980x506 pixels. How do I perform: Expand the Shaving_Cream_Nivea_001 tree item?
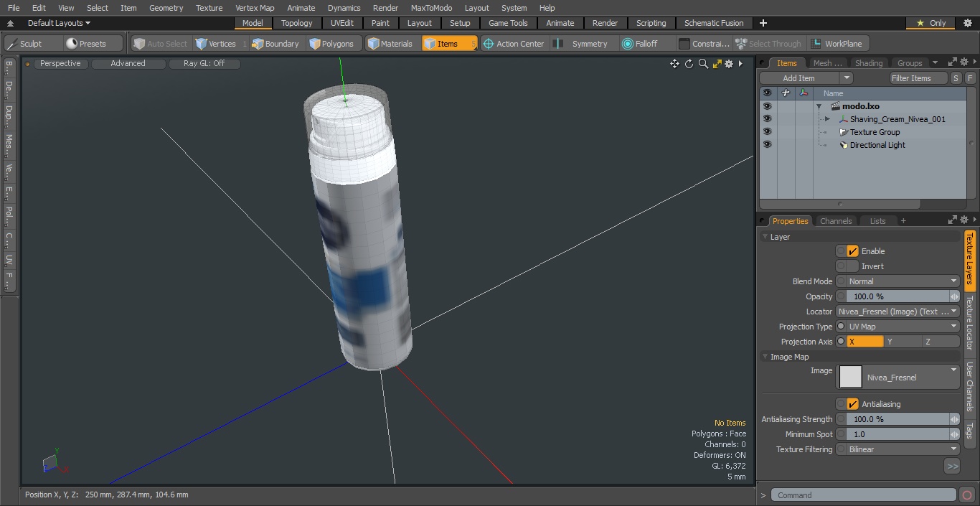(x=827, y=119)
